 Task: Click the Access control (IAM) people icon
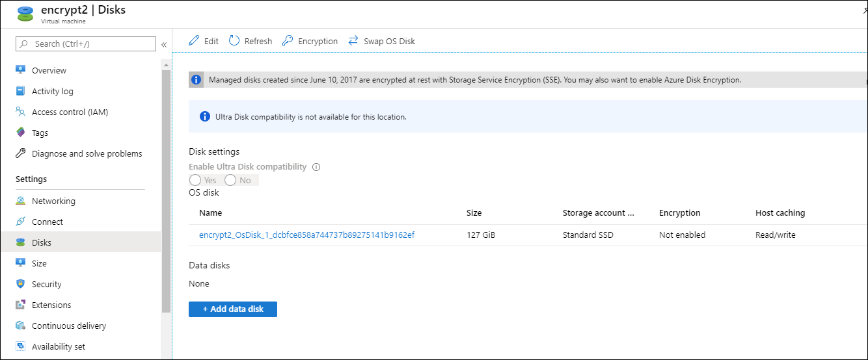point(20,112)
